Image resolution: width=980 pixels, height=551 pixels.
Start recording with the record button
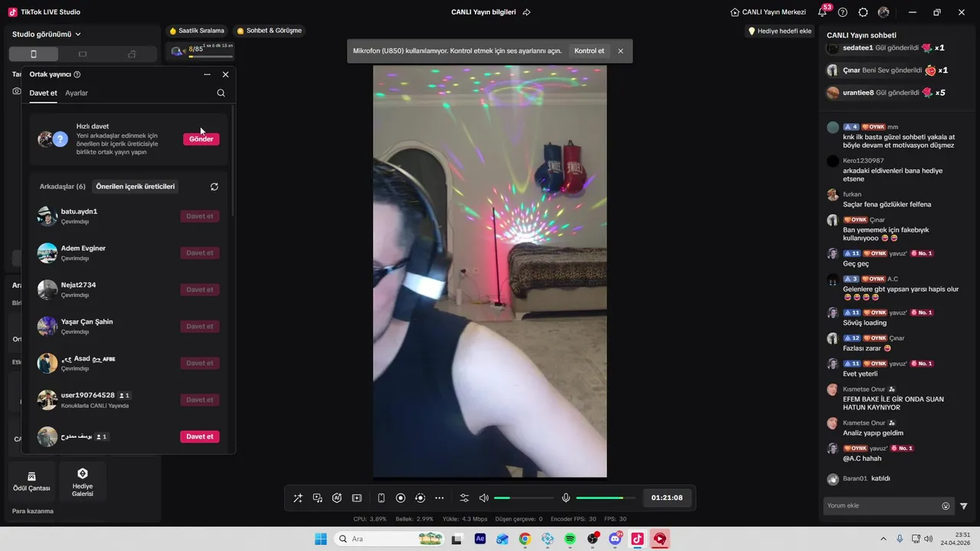(x=400, y=497)
